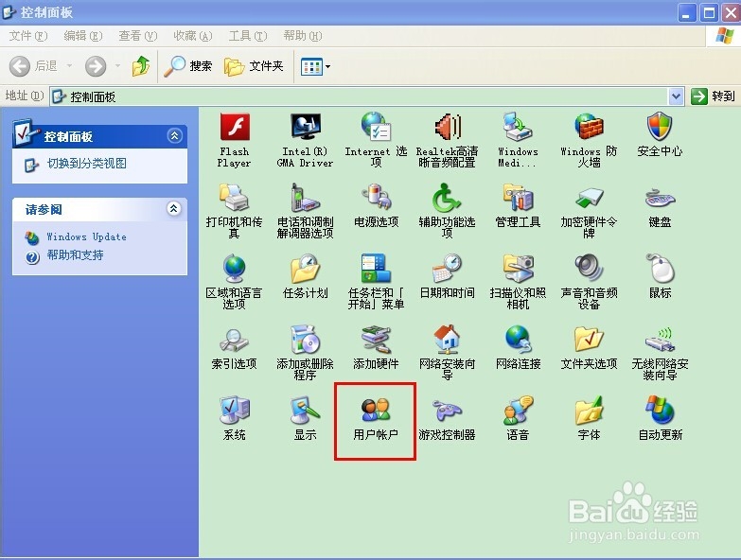741x560 pixels.
Task: Click the 转到 go button
Action: [714, 96]
